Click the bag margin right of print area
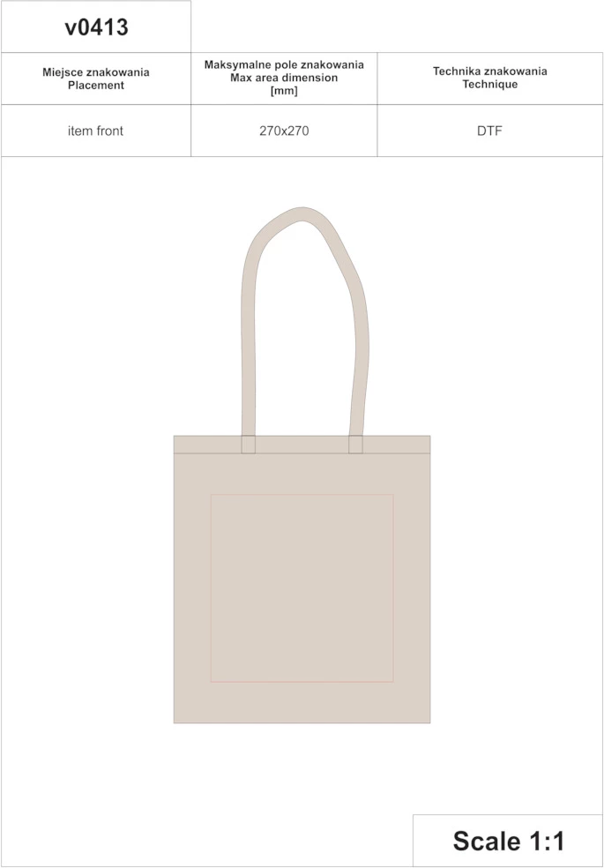This screenshot has width=604, height=868. [412, 587]
